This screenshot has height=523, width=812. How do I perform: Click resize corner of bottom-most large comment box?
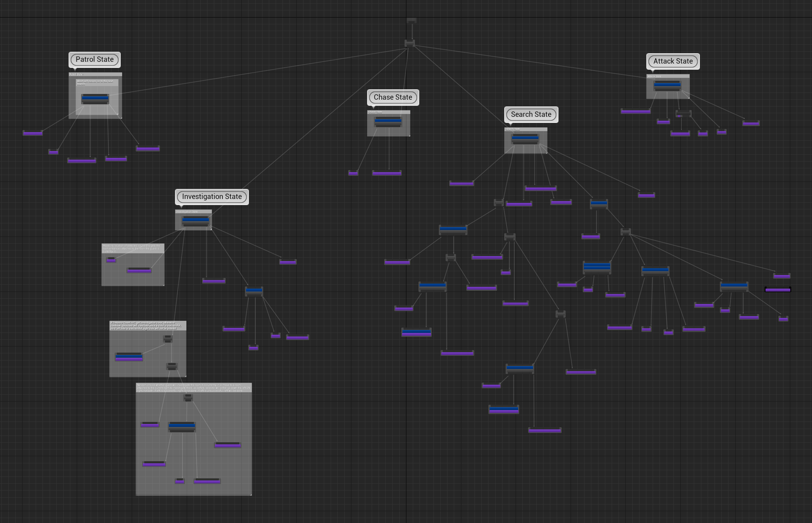pyautogui.click(x=251, y=494)
